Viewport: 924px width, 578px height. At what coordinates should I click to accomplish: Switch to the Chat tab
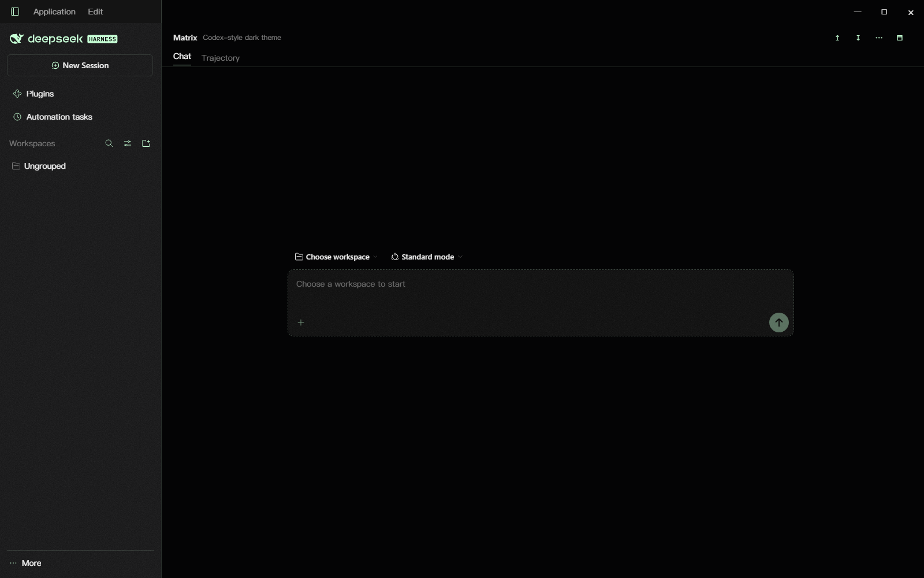point(182,57)
